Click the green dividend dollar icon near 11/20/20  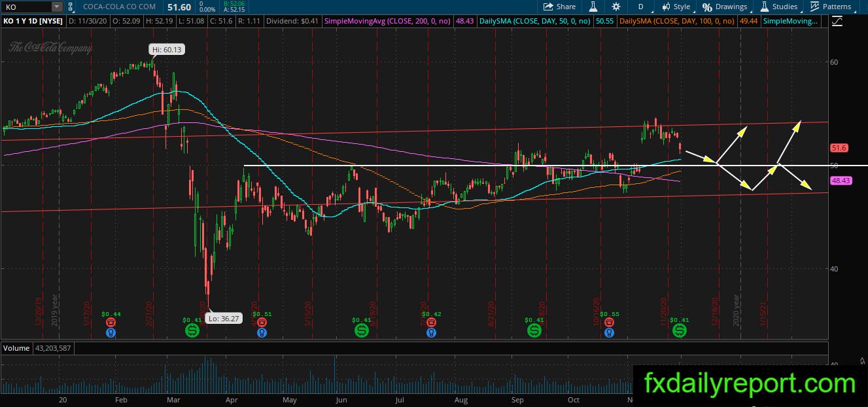(x=680, y=330)
